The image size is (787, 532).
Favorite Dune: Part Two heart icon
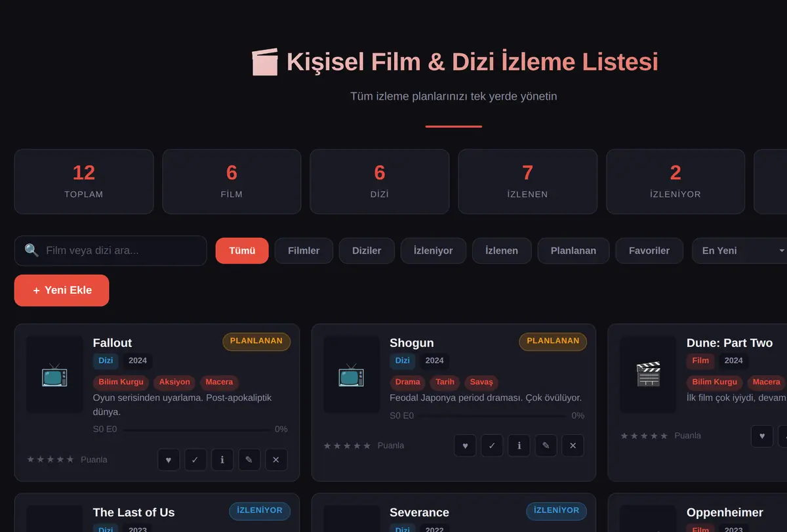click(x=762, y=436)
